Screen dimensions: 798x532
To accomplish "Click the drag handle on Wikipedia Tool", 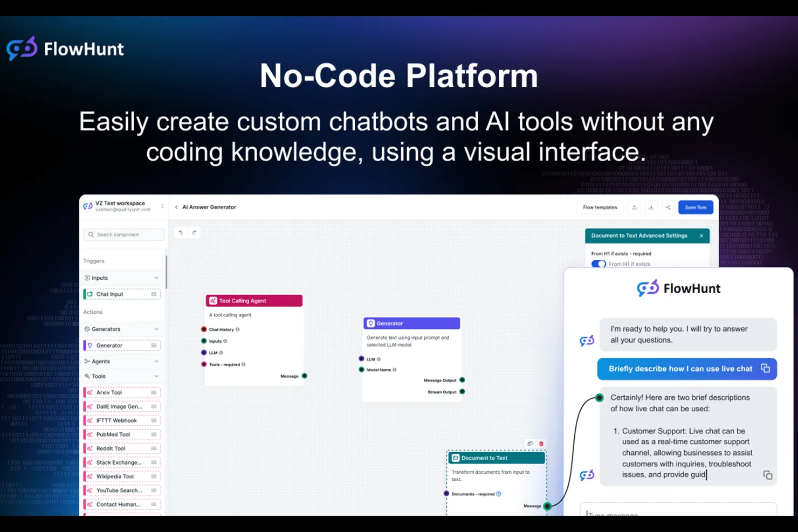I will pyautogui.click(x=154, y=476).
